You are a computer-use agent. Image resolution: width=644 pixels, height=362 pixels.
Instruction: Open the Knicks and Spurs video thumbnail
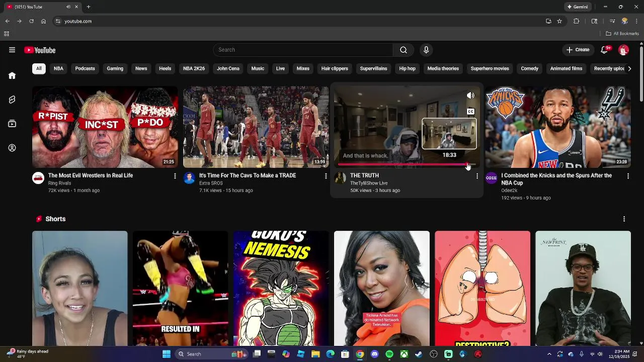557,127
